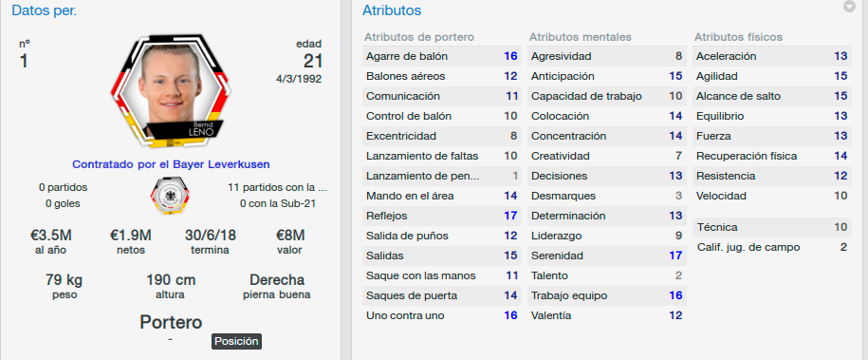Select the Aceleración attribute row

click(771, 56)
